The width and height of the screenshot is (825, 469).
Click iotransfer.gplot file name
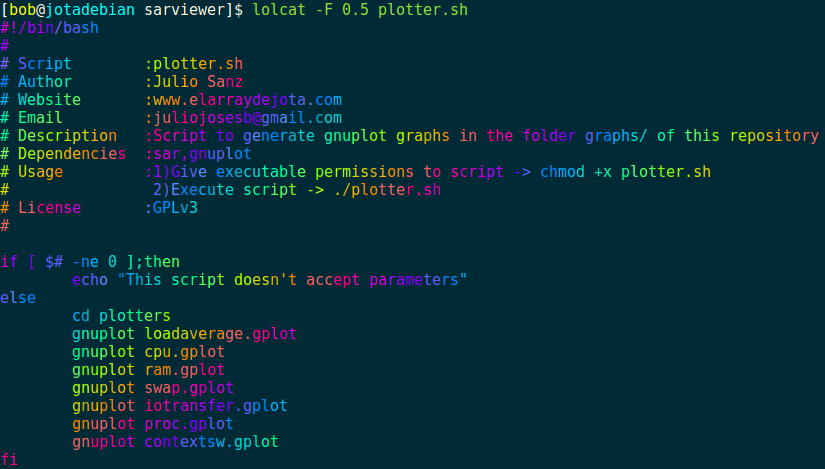click(x=216, y=406)
